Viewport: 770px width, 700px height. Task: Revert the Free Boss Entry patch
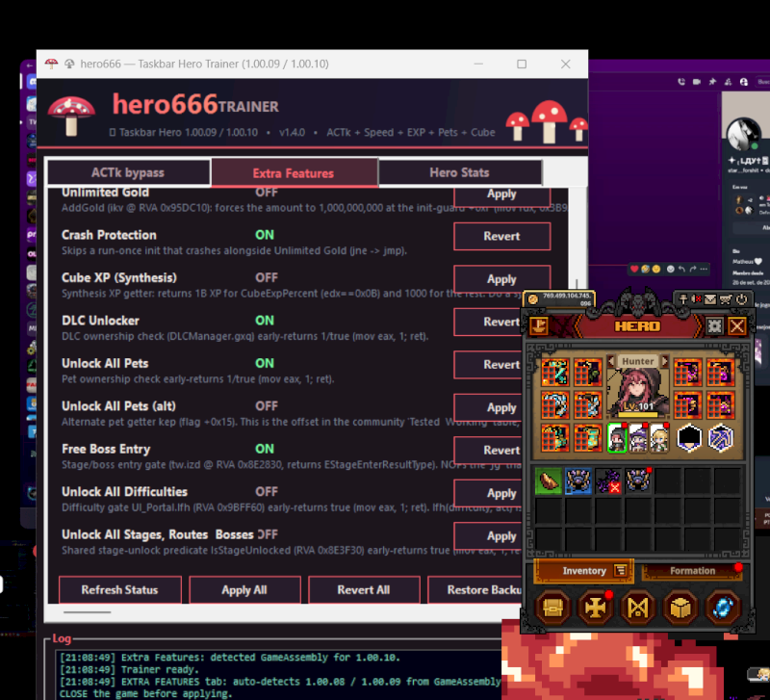point(489,450)
